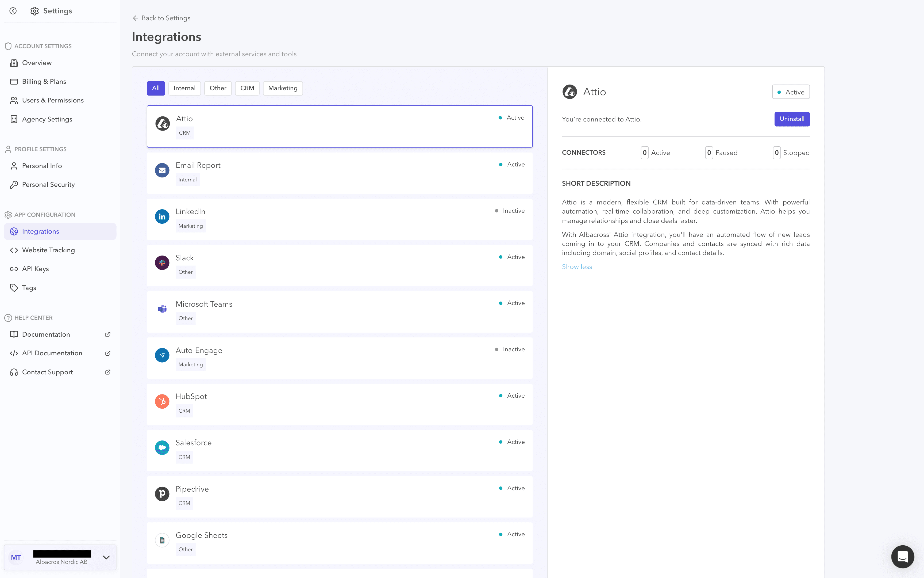Click the Salesforce cloud icon

pos(162,448)
